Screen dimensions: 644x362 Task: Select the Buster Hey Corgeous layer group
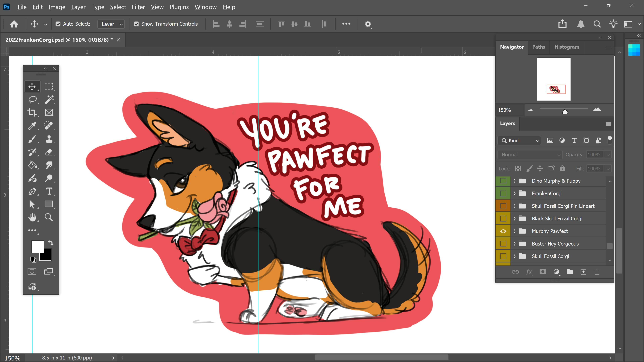[x=555, y=244]
